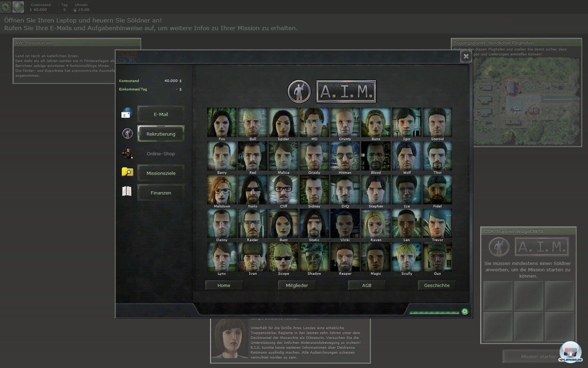Click the A.I.M. soldier icon beside Rekrutierung

(x=127, y=134)
